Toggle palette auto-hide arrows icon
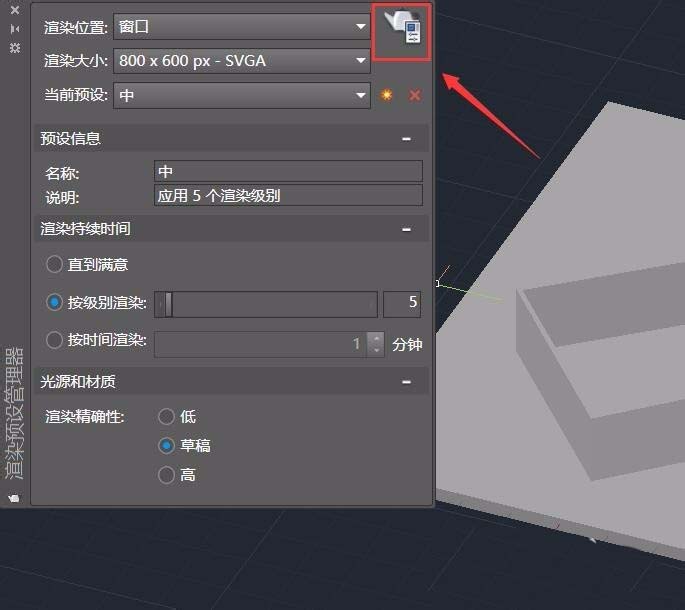 point(15,29)
